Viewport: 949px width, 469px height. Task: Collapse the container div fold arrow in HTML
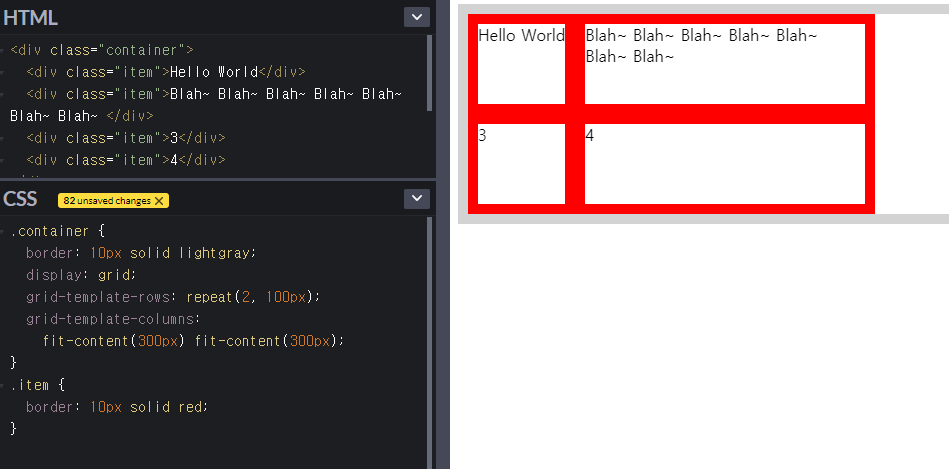[4, 50]
